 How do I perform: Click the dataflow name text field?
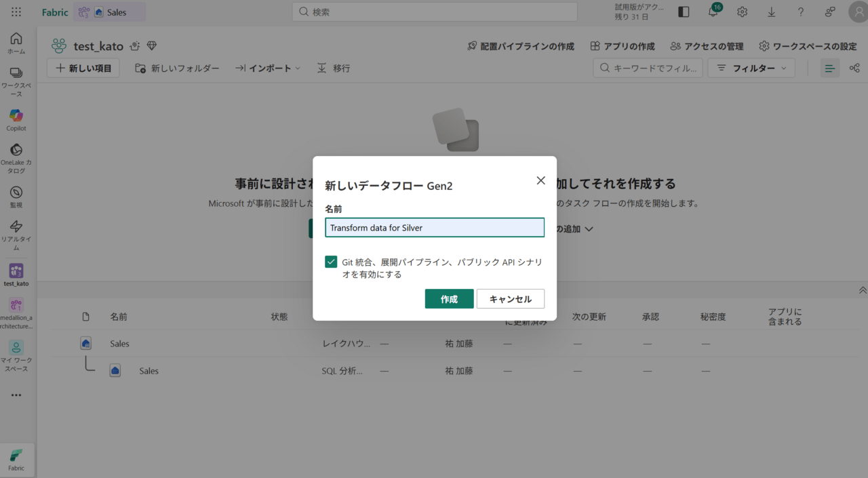435,228
